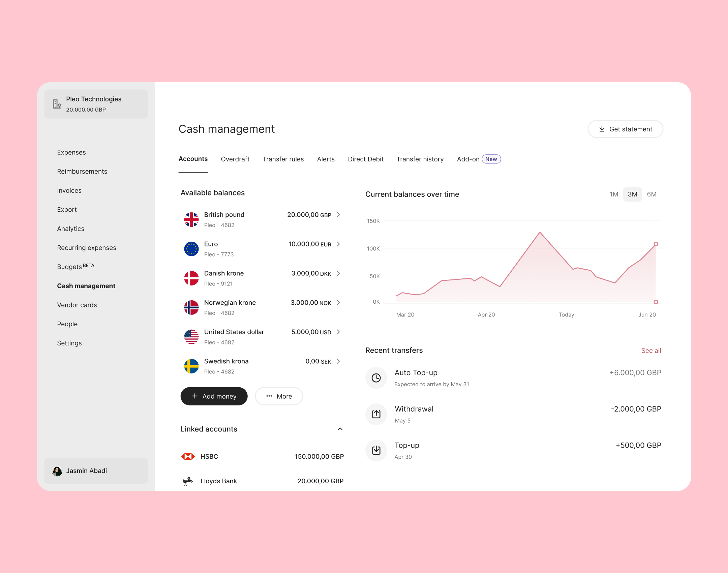Click the New badge beside Add-on
The width and height of the screenshot is (728, 573).
[x=491, y=159]
